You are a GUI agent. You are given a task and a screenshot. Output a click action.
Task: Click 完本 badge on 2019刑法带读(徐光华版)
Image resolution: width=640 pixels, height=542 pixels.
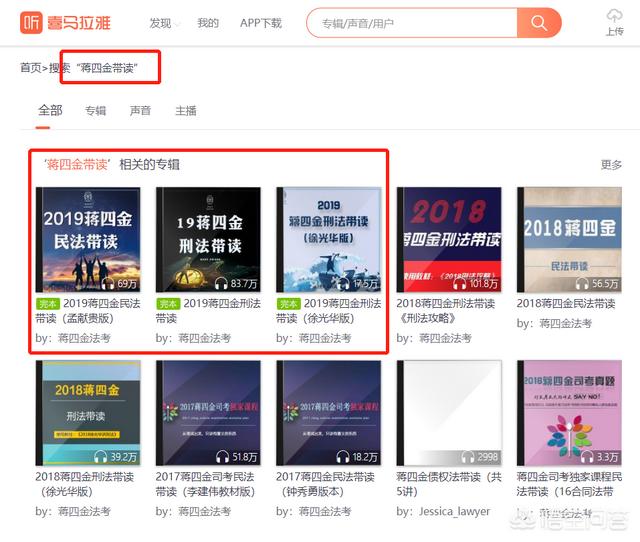point(289,304)
